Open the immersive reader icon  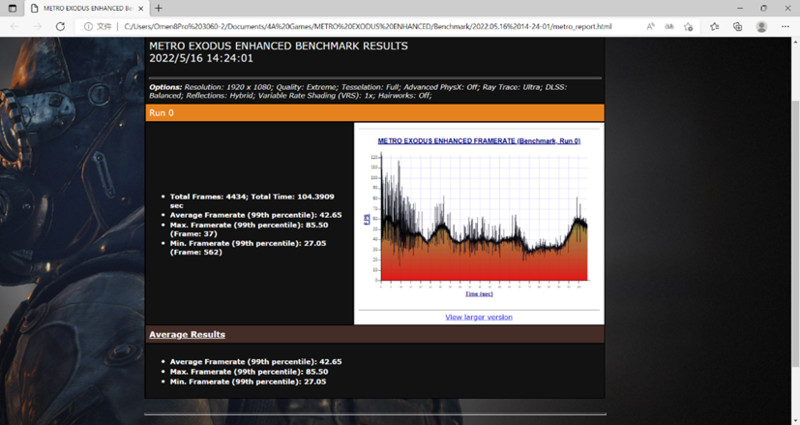pyautogui.click(x=669, y=27)
